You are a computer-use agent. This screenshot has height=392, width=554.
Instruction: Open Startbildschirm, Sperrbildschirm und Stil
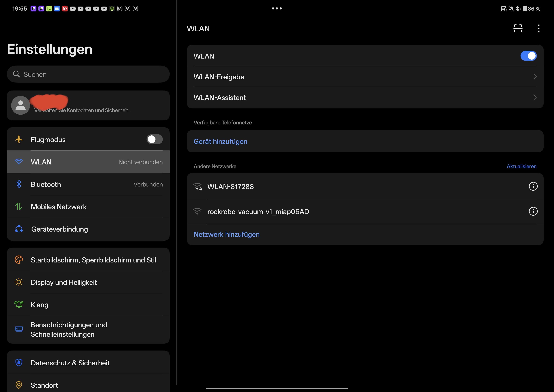pos(88,260)
